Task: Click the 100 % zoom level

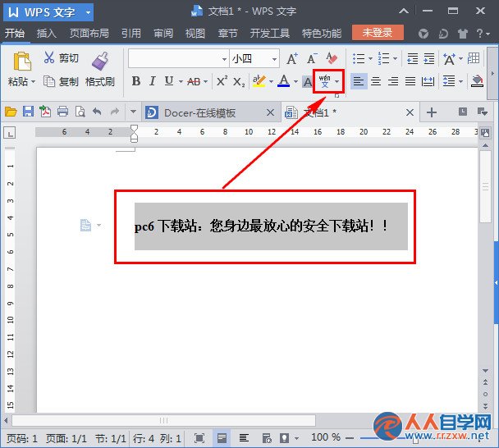Action: coord(326,437)
